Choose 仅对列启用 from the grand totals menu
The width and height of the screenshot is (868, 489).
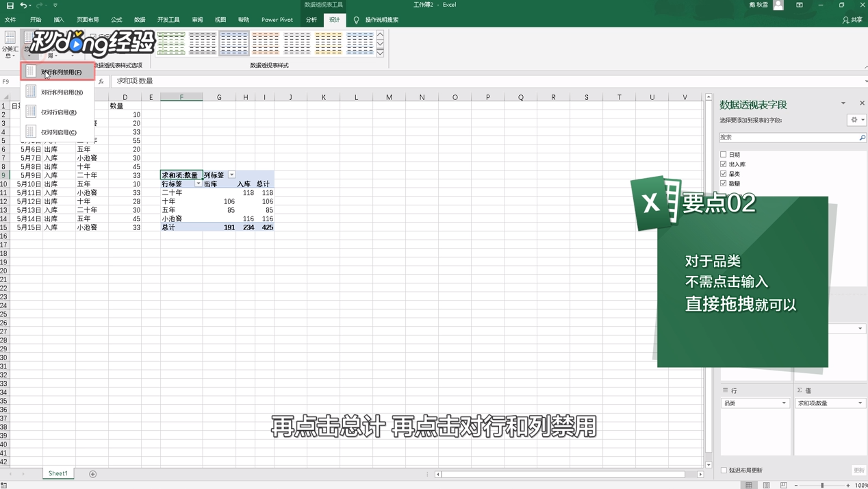click(x=58, y=131)
